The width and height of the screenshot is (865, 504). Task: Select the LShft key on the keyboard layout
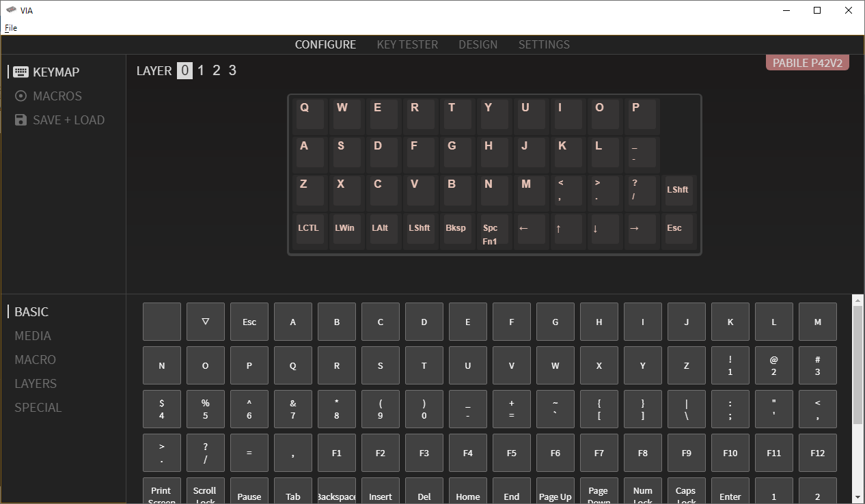[678, 190]
